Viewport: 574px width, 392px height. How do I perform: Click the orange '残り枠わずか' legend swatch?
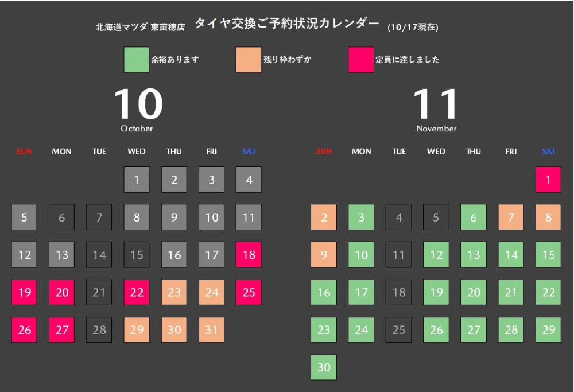(x=249, y=60)
